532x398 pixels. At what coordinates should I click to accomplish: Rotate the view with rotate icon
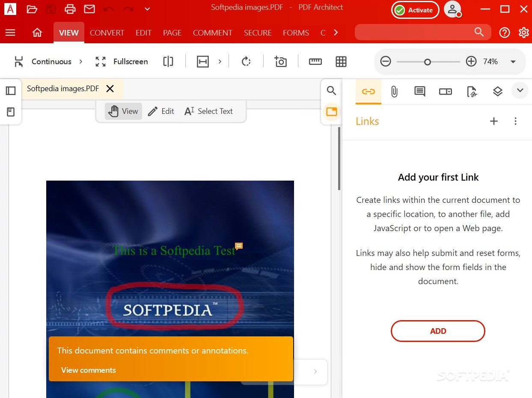pyautogui.click(x=246, y=62)
